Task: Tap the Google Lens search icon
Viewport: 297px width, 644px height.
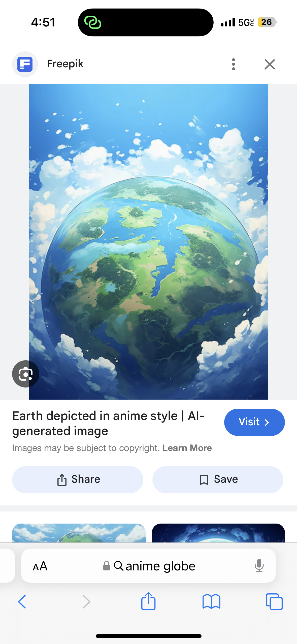Action: point(26,374)
